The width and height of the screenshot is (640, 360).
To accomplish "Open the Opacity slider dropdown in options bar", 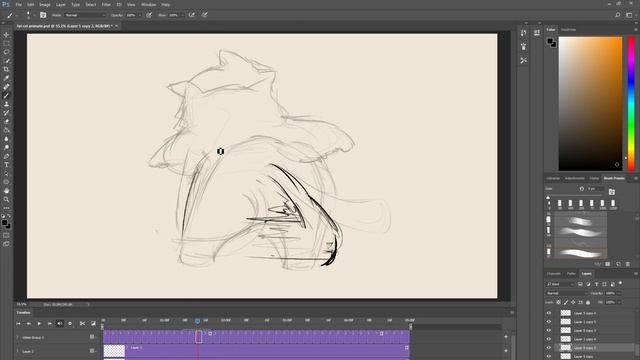I will click(140, 15).
